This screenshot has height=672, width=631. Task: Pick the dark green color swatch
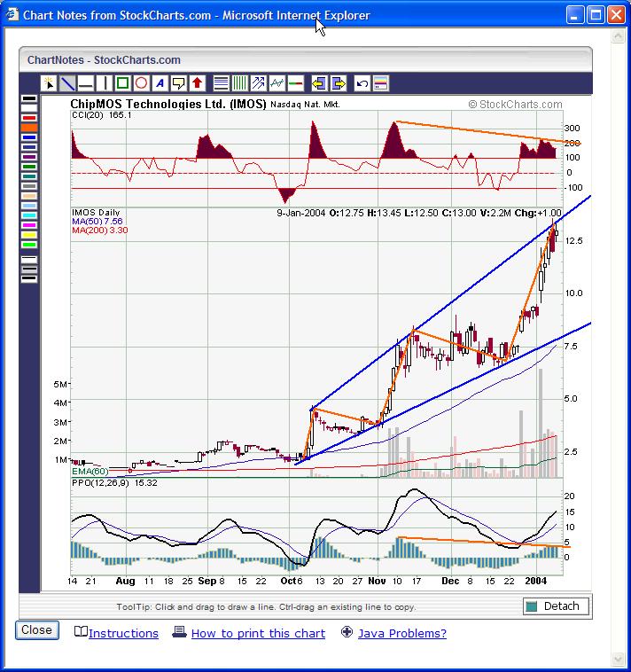[29, 167]
